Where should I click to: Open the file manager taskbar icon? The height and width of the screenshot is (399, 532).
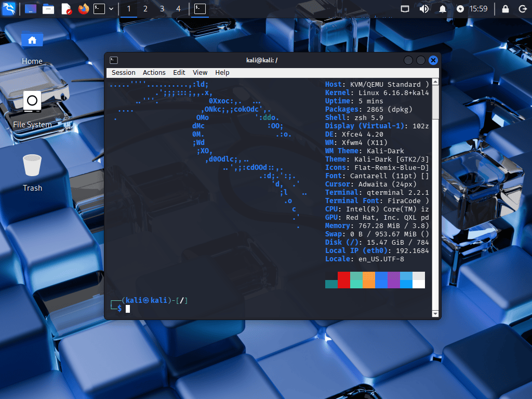(x=48, y=9)
